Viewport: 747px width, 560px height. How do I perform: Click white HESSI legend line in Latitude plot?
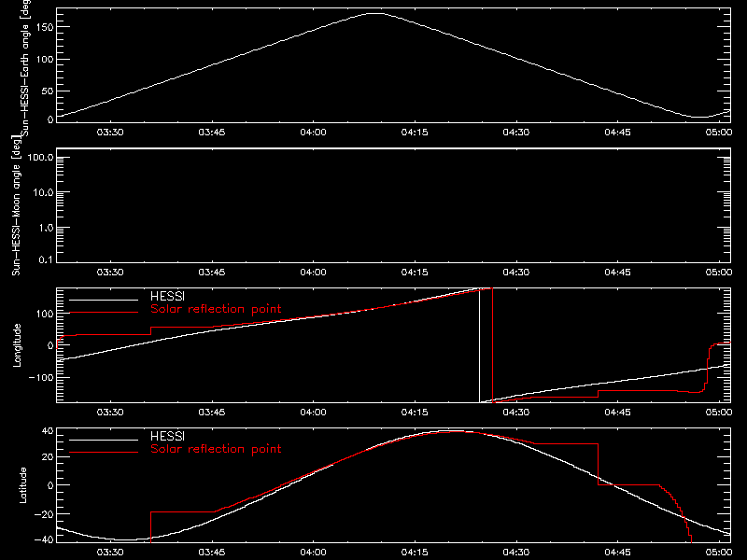pyautogui.click(x=104, y=440)
